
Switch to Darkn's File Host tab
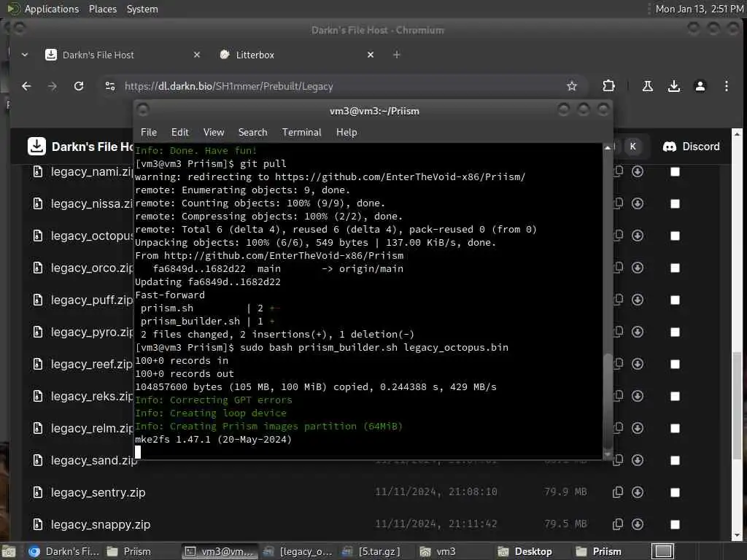click(123, 55)
